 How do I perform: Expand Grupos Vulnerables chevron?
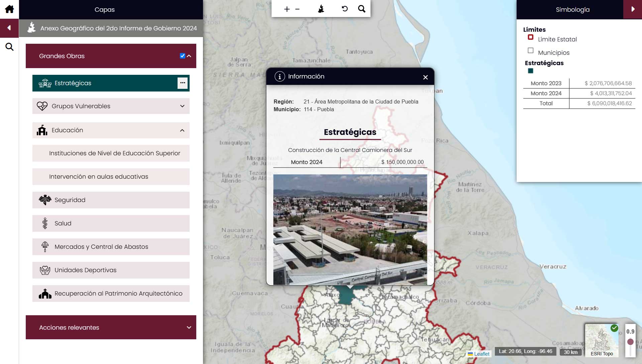coord(182,106)
